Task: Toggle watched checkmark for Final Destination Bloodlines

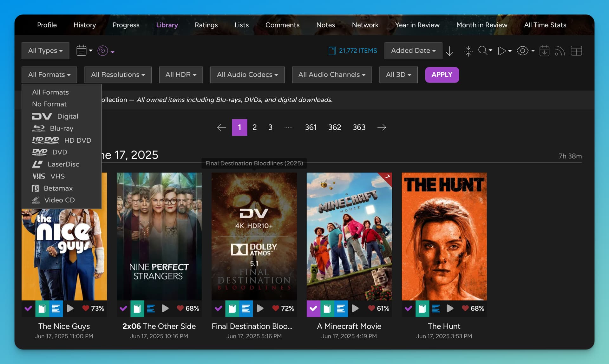Action: pos(218,309)
